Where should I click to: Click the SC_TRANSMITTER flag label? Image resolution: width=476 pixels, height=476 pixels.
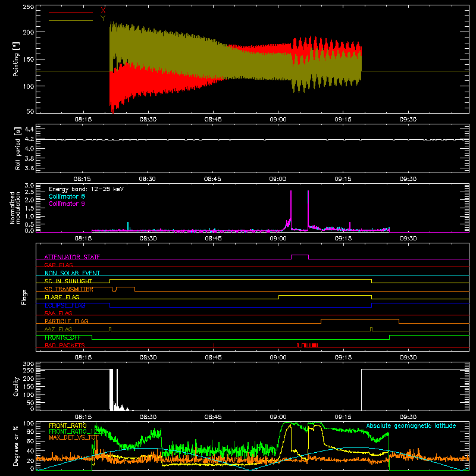click(x=69, y=289)
